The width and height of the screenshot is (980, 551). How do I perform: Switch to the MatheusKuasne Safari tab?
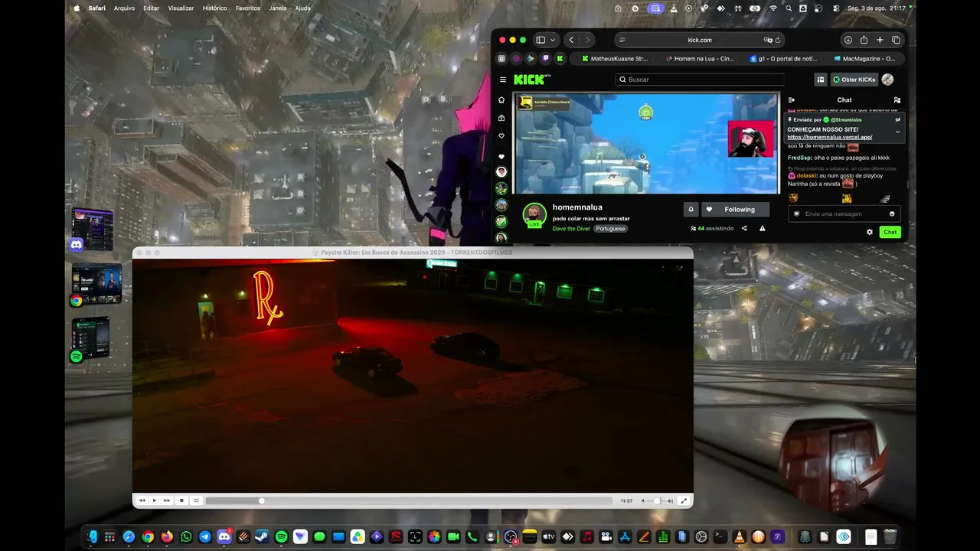pyautogui.click(x=614, y=58)
